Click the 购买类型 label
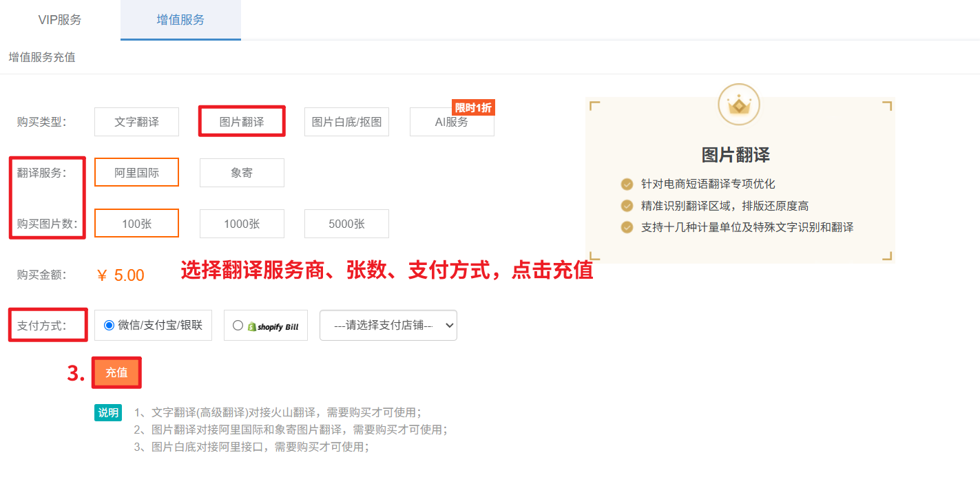 (x=42, y=123)
